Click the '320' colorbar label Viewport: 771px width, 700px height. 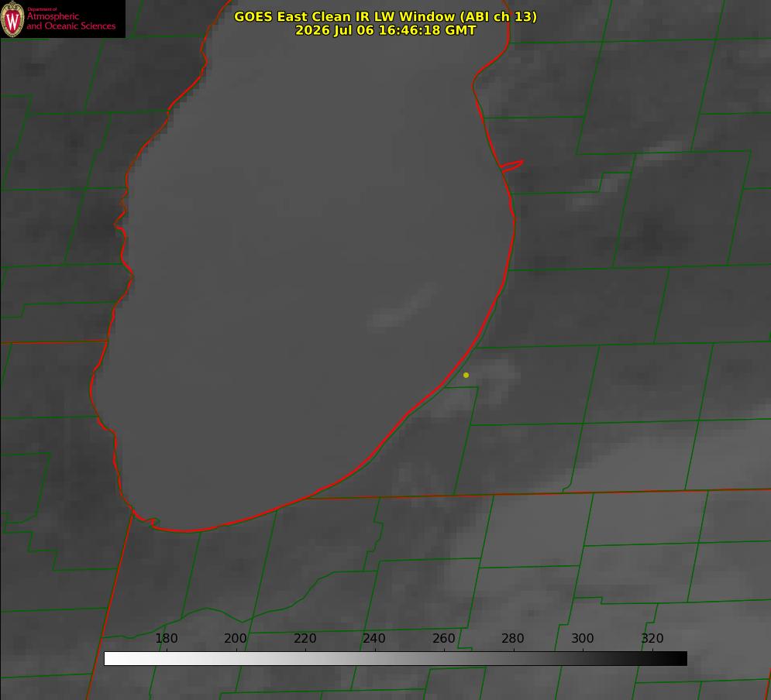point(652,638)
